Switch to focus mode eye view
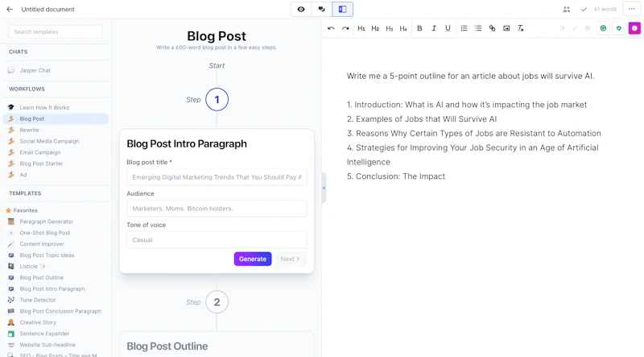 coord(301,9)
